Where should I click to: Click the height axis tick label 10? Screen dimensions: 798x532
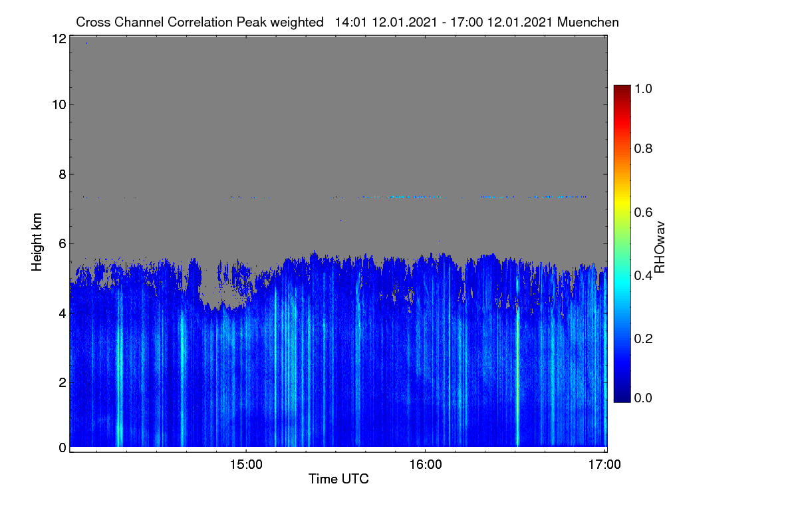(59, 104)
